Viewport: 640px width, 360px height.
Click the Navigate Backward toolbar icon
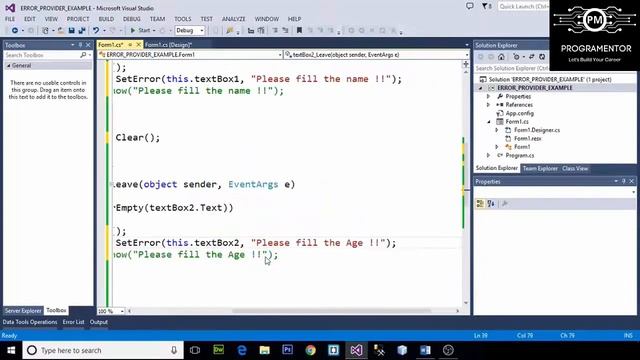point(15,31)
